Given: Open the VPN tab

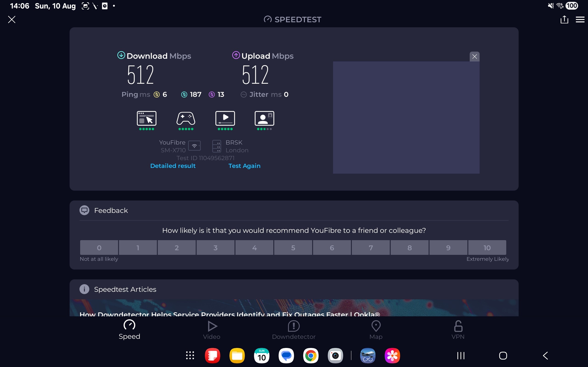Looking at the screenshot, I should tap(458, 330).
